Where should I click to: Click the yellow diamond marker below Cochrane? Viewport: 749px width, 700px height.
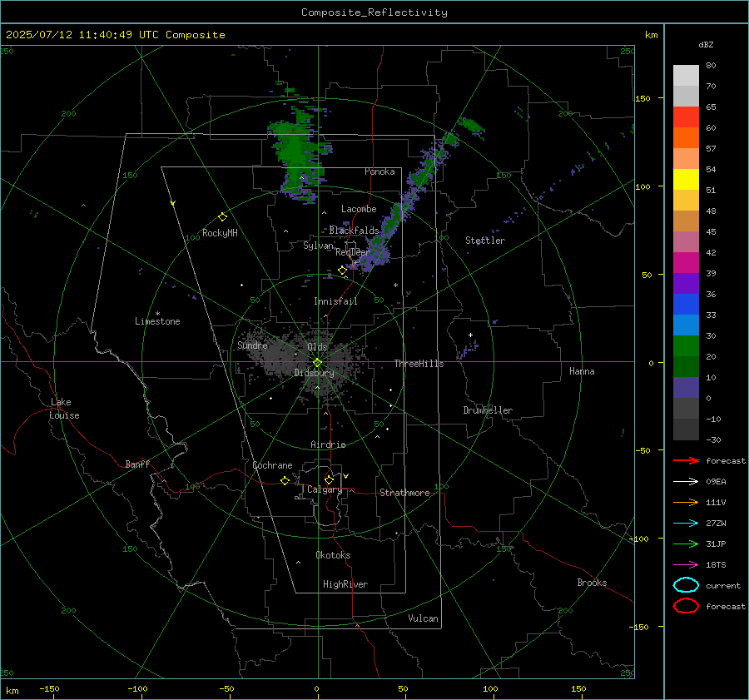tap(285, 480)
